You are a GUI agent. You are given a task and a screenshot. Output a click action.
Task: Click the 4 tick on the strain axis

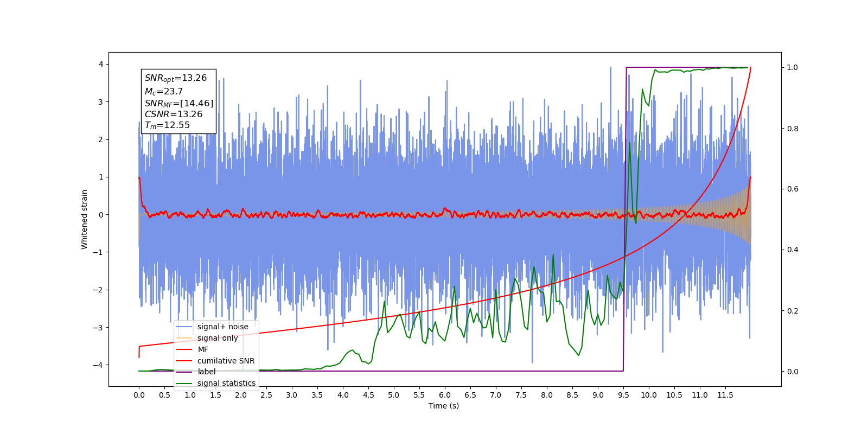(x=100, y=64)
